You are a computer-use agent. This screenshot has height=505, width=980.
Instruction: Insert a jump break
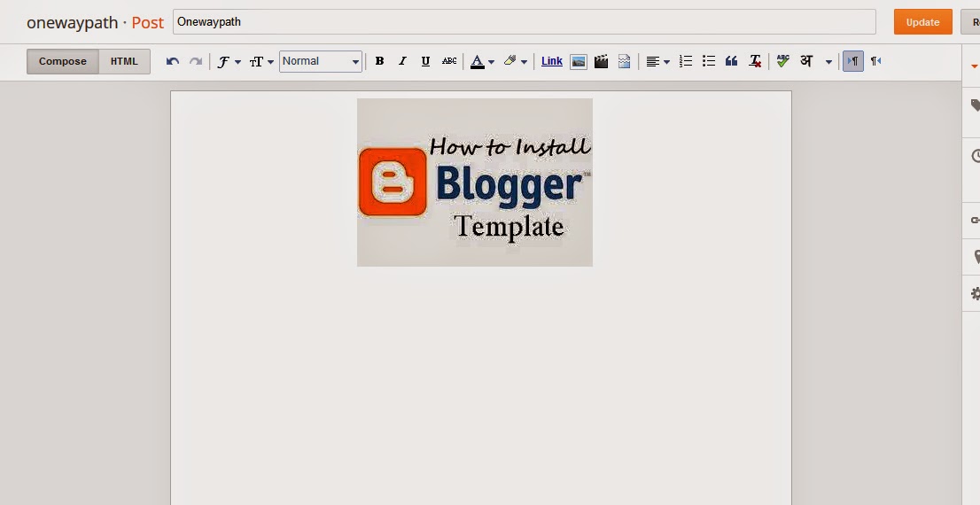(x=624, y=61)
